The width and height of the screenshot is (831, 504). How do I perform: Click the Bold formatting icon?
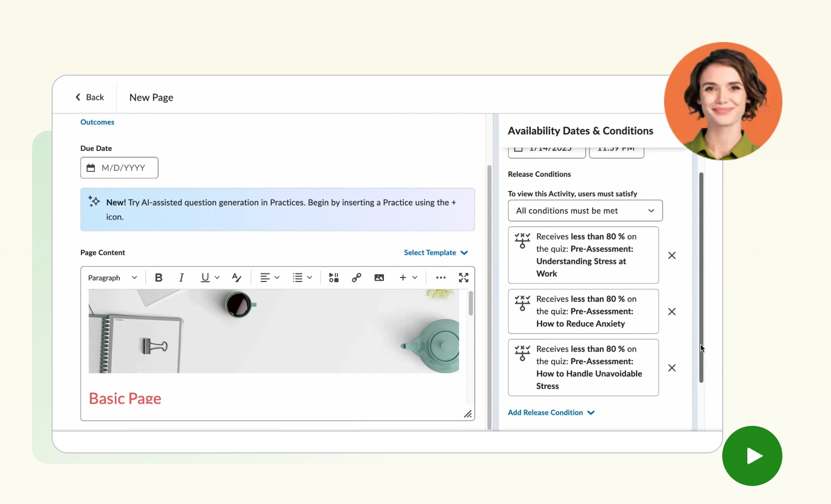158,278
